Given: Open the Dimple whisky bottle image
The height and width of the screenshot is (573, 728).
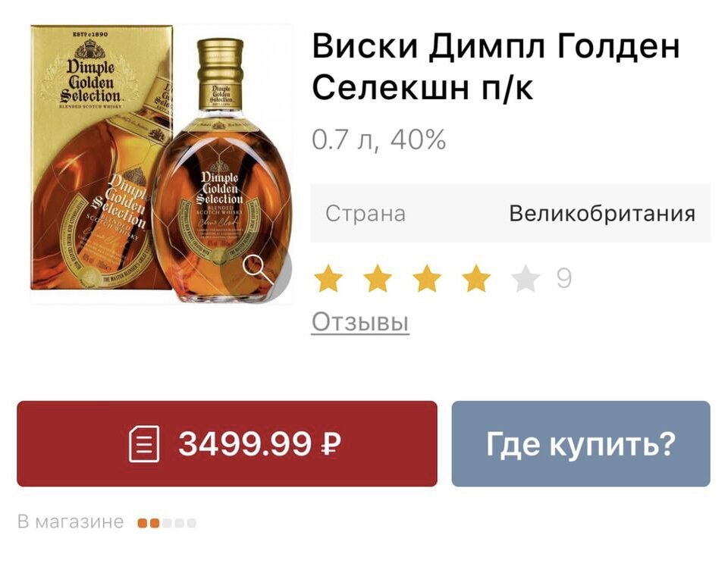Looking at the screenshot, I should point(221,171).
